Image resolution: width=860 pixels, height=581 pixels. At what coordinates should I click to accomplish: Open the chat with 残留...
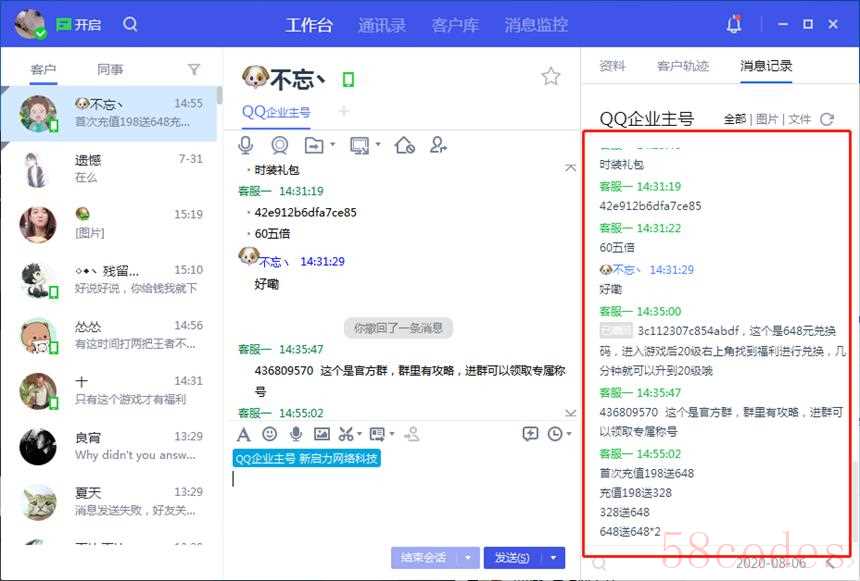pos(110,279)
